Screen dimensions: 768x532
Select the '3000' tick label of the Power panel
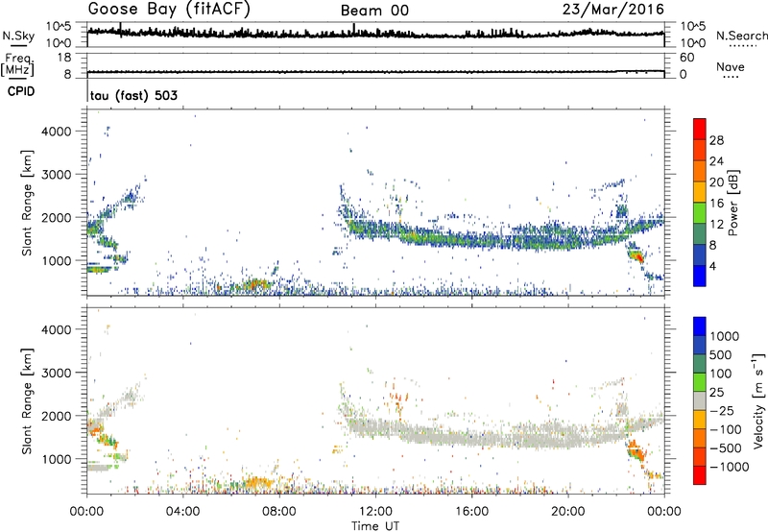tap(57, 175)
